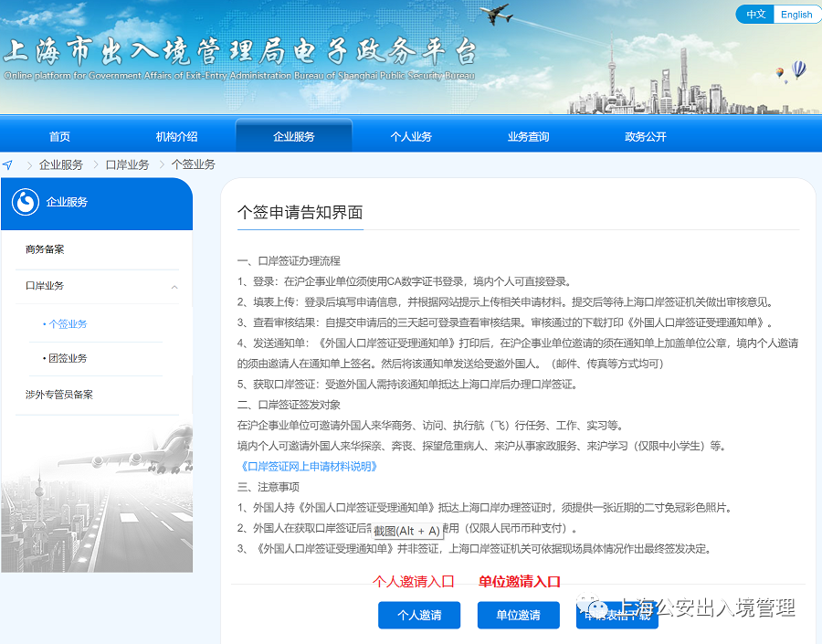
Task: Click the 单位邀请 button
Action: click(x=518, y=615)
